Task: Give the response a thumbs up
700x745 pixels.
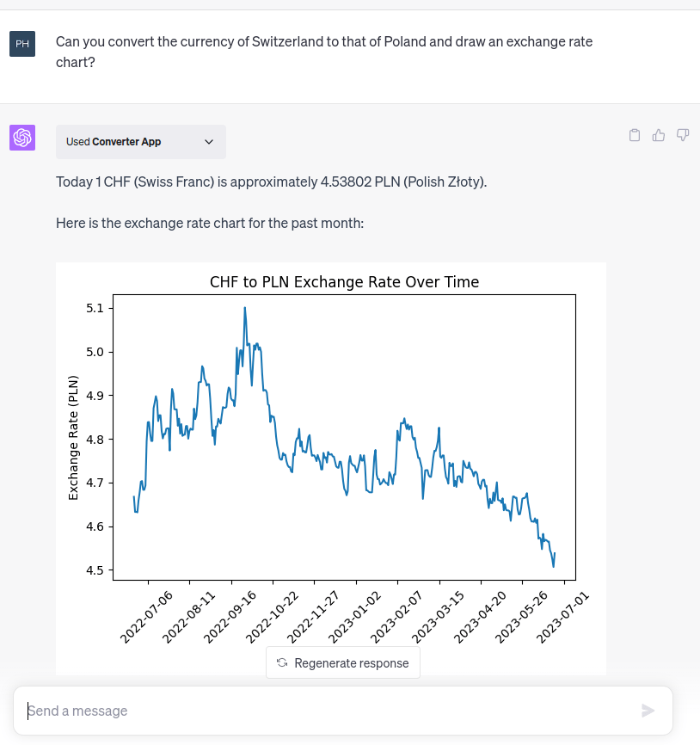Action: point(659,135)
